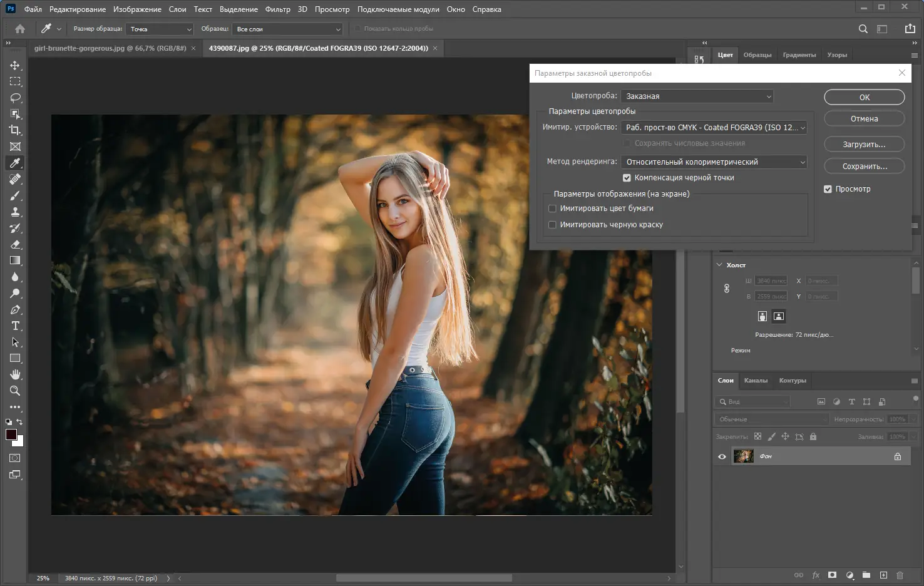Viewport: 924px width, 586px height.
Task: Switch to the 'Каналы' tab
Action: coord(756,381)
